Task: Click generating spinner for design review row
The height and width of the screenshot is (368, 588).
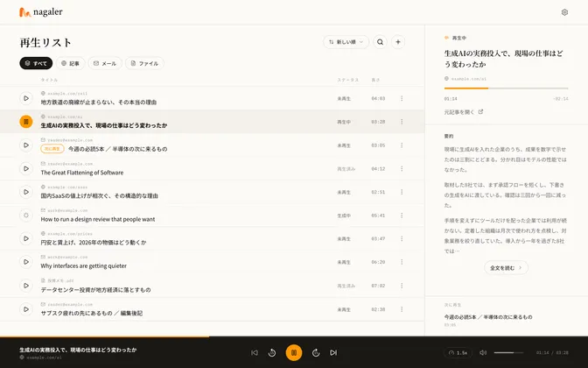Action: pyautogui.click(x=26, y=216)
